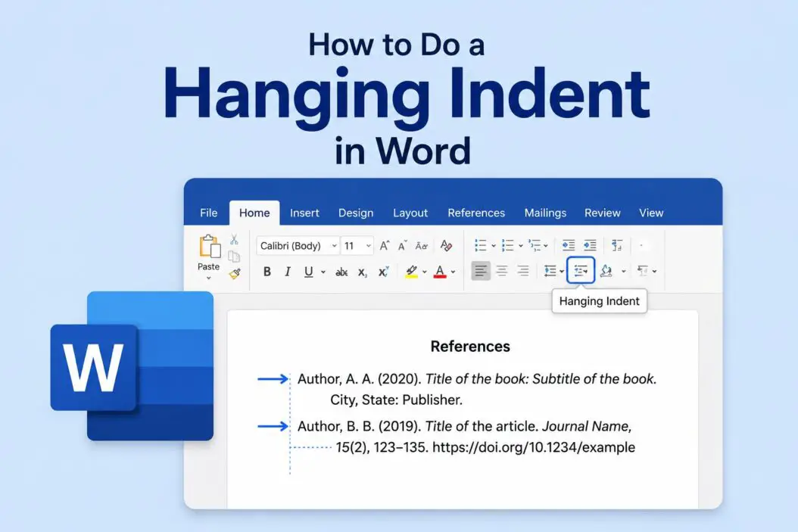Click the Increase Indent icon

point(590,246)
